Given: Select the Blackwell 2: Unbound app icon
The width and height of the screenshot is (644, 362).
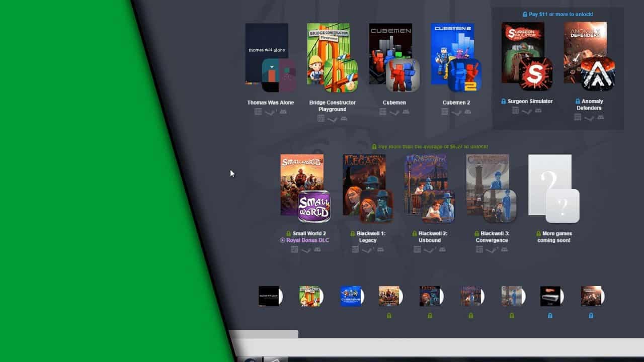Looking at the screenshot, I should [438, 206].
